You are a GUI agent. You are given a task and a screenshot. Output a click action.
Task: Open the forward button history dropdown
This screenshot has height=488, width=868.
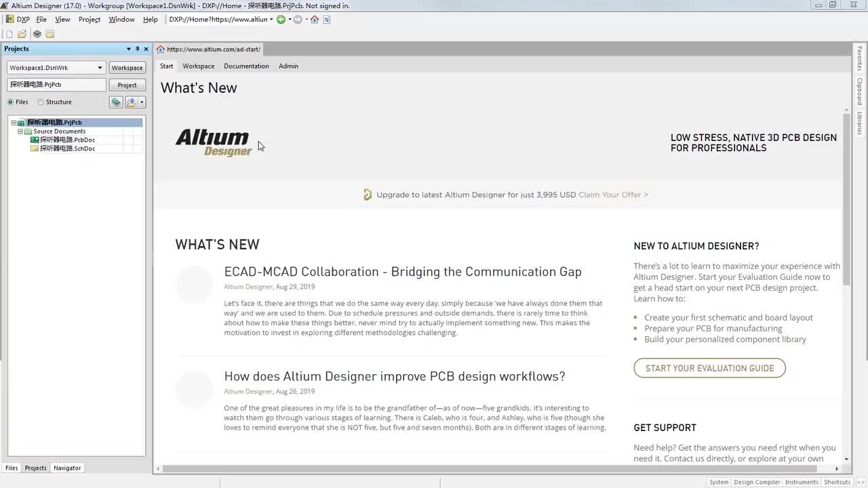click(306, 19)
